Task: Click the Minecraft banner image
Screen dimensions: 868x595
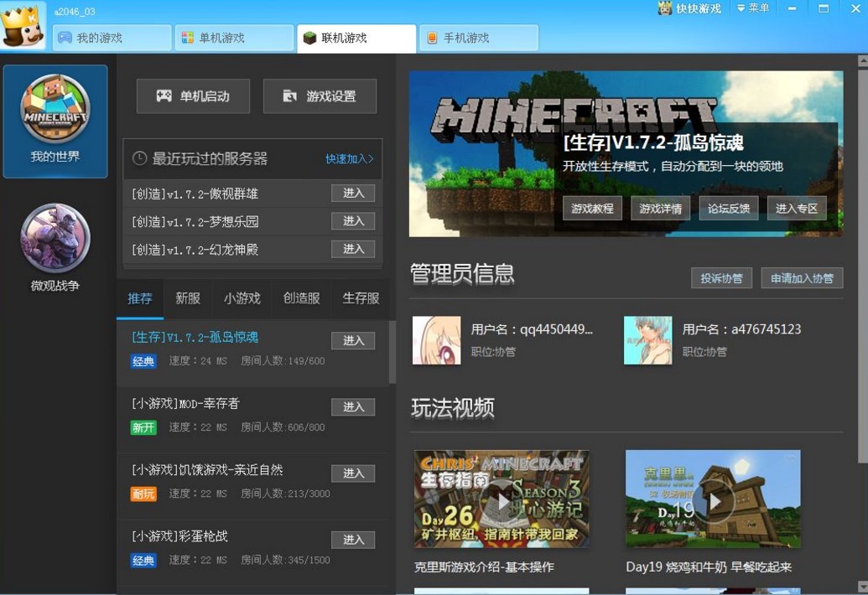Action: point(626,153)
